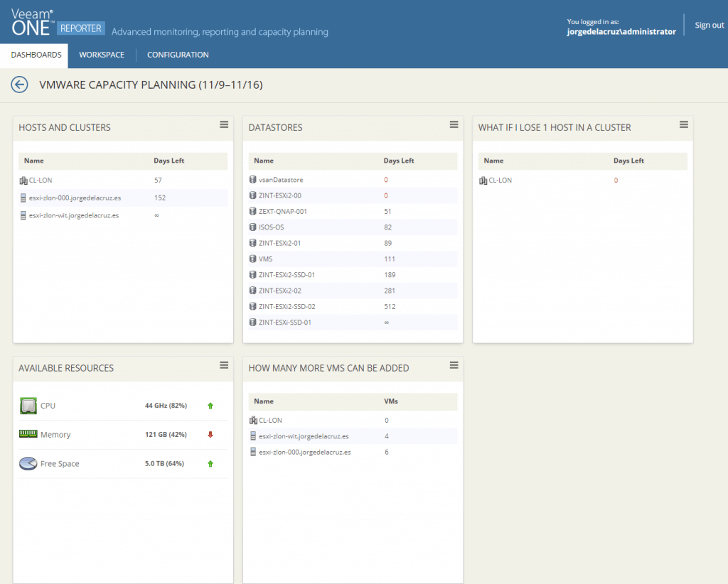This screenshot has height=584, width=728.
Task: Click the green up arrow for Free Space
Action: 210,464
